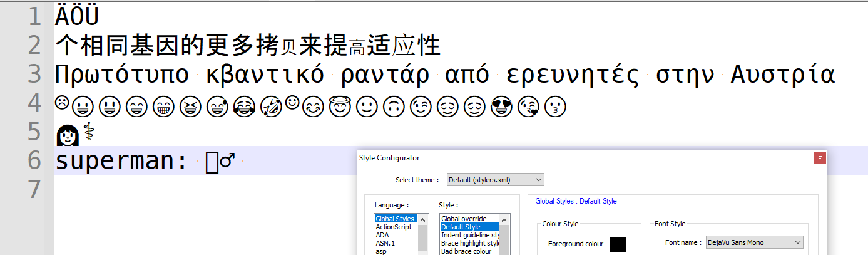Screen dimensions: 868x255
Task: Click line number 4 in margin
Action: click(x=36, y=103)
